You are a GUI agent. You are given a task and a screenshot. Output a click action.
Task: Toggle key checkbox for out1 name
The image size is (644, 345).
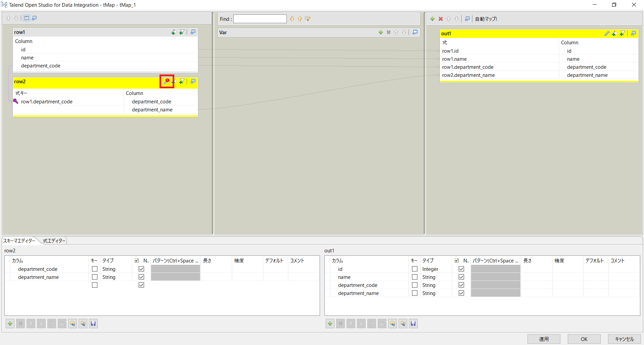click(x=415, y=277)
